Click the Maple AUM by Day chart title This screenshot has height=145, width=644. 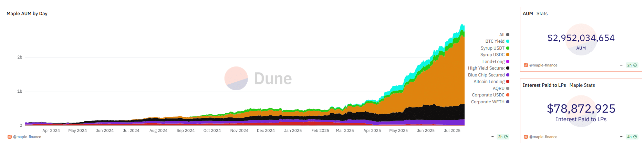(27, 13)
